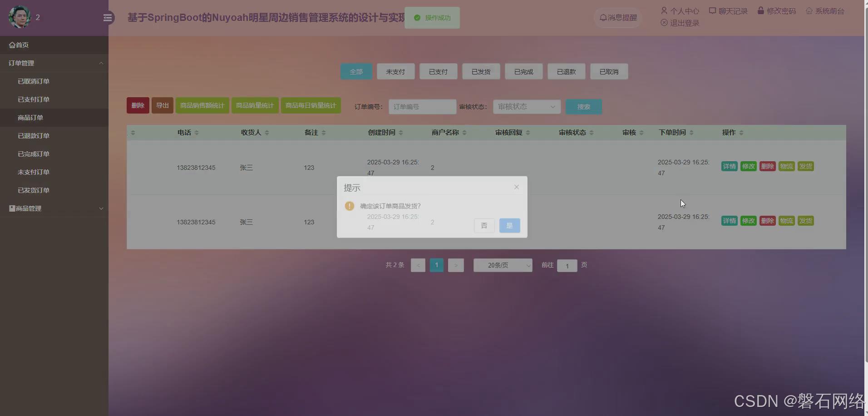Click the 订单编号 input field
The width and height of the screenshot is (868, 416).
pyautogui.click(x=422, y=106)
